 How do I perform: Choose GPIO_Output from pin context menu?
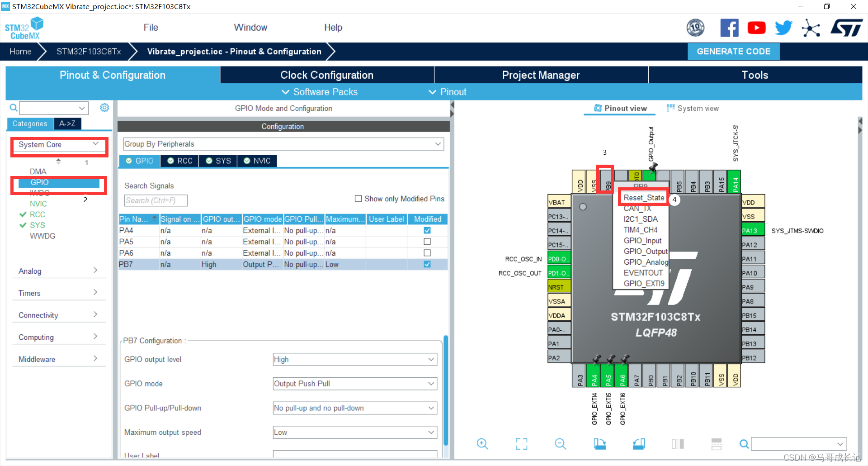tap(645, 251)
